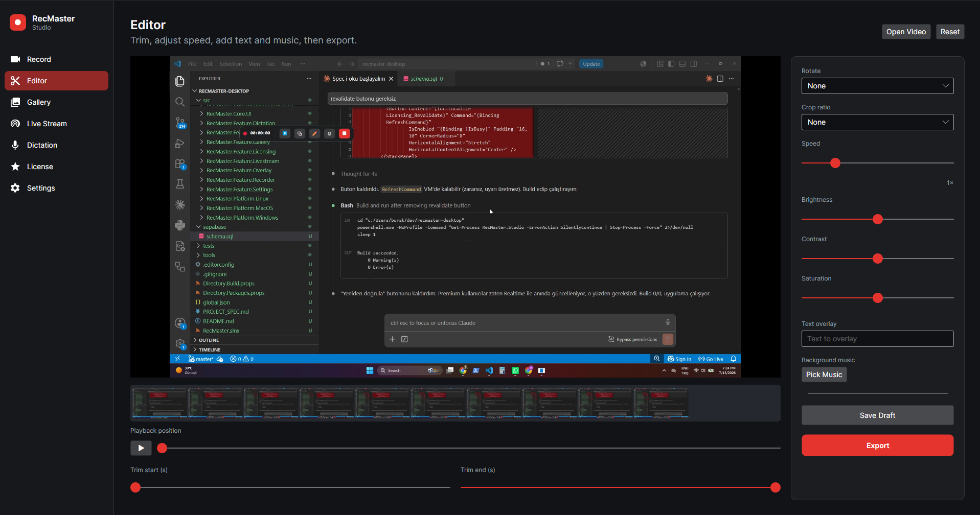The height and width of the screenshot is (515, 980).
Task: Open Settings in the RecMaster sidebar
Action: coord(56,188)
